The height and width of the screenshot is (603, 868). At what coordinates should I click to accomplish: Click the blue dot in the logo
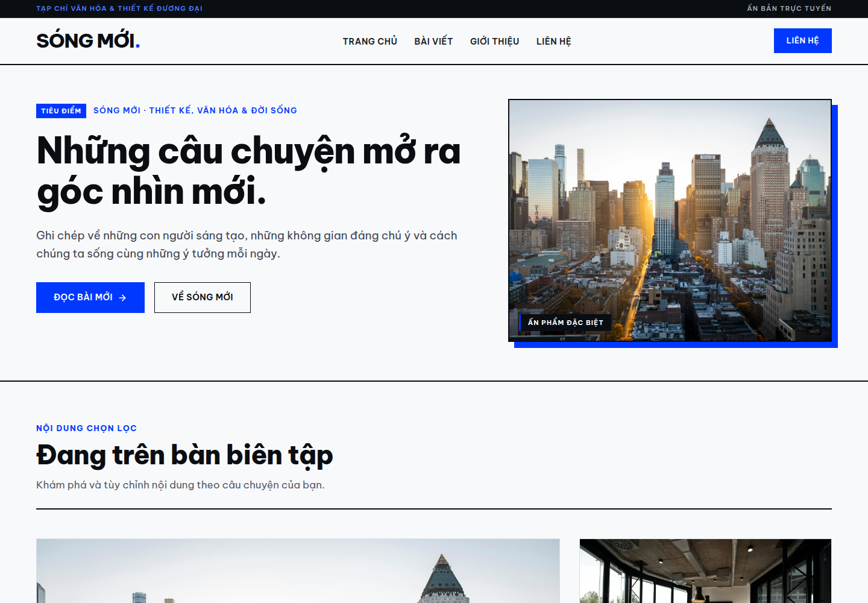(137, 45)
